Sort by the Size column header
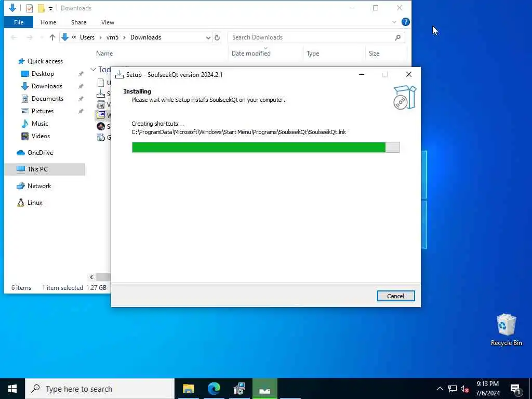Viewport: 532px width, 399px height. pos(374,54)
